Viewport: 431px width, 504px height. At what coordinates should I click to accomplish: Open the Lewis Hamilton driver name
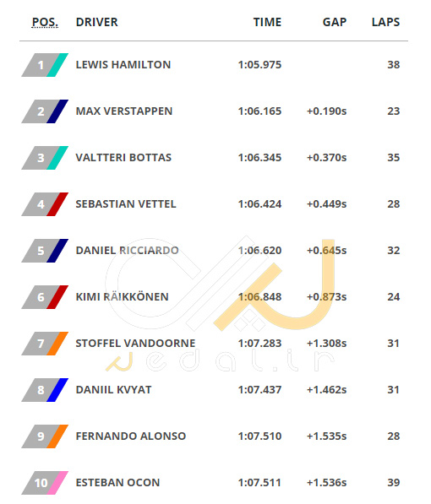[123, 65]
